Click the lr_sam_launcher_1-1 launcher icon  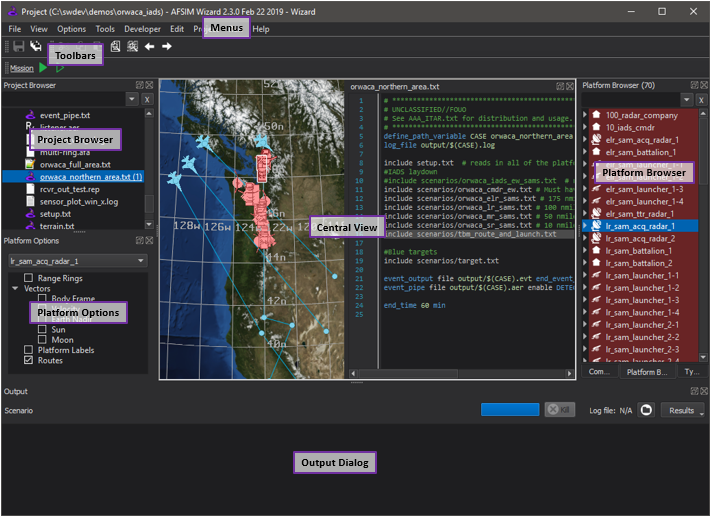[596, 275]
